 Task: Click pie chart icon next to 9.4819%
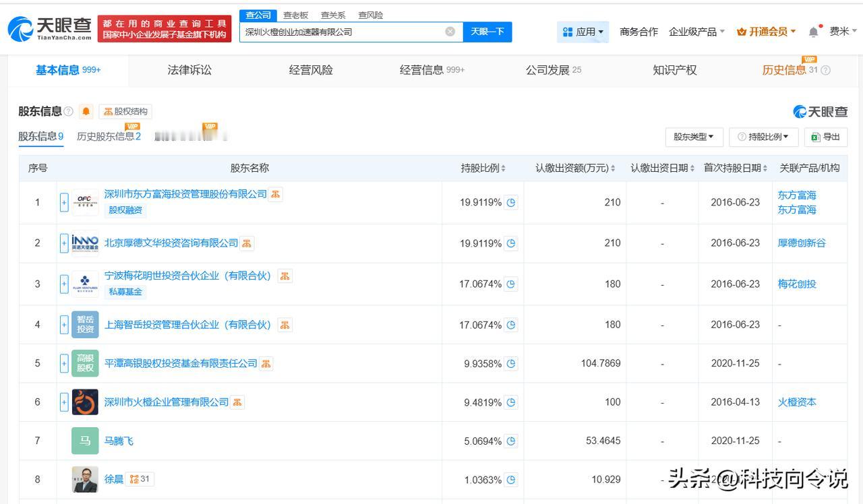point(511,402)
